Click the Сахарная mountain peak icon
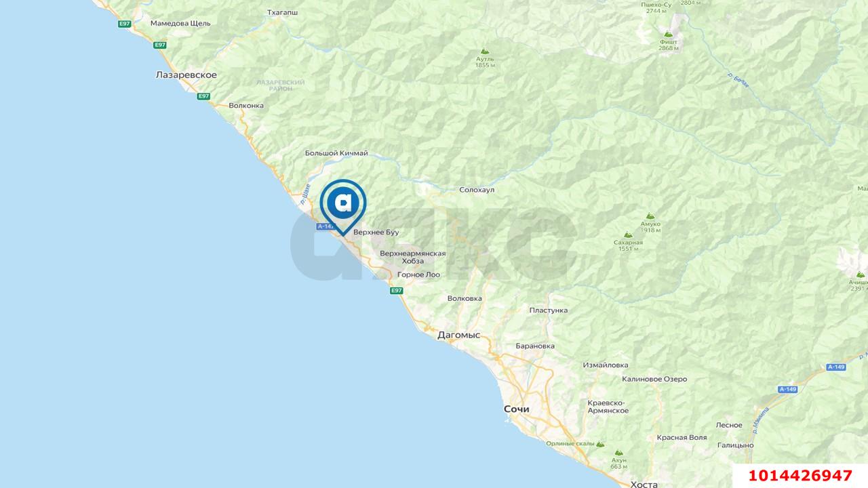 click(x=628, y=234)
